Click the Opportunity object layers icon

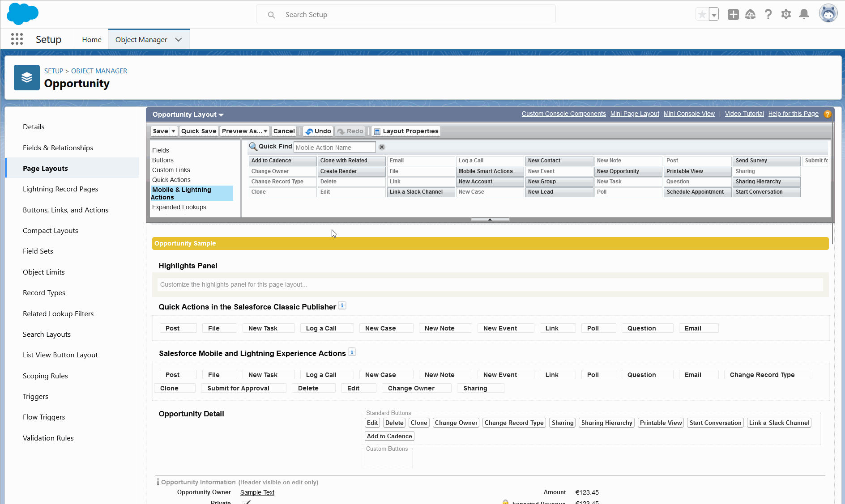27,78
